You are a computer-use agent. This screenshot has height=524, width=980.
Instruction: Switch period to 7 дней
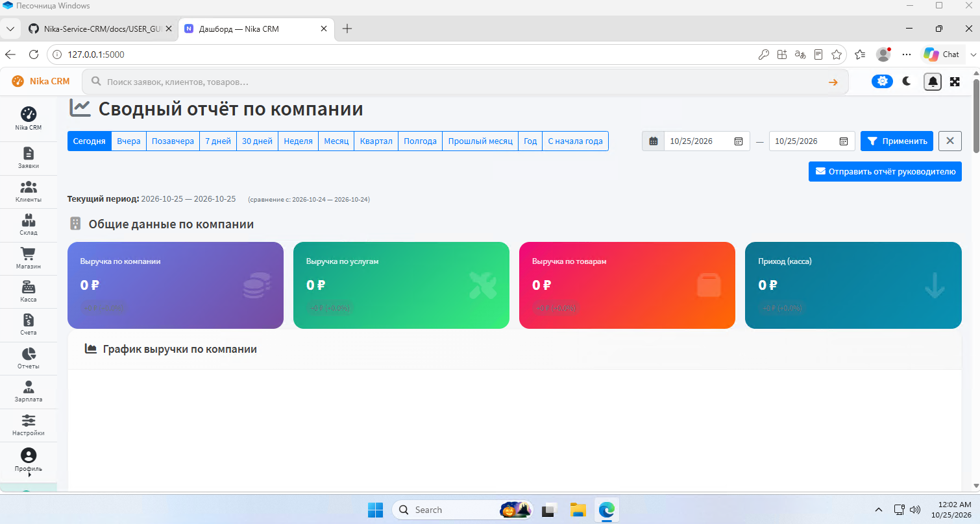click(218, 141)
